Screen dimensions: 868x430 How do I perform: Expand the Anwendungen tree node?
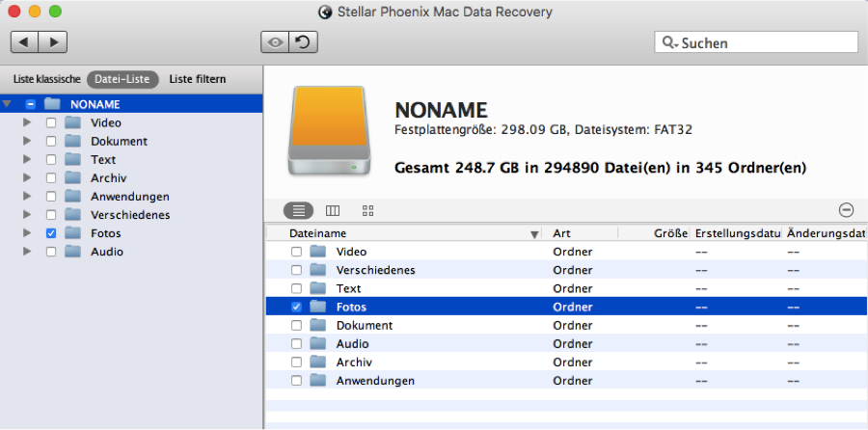tap(27, 197)
